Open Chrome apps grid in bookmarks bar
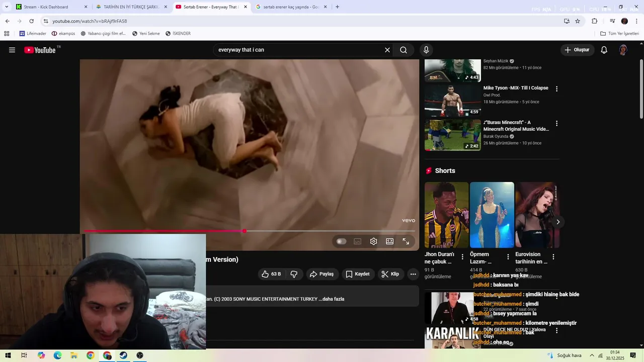Screen dimensions: 644x362 click(7, 34)
